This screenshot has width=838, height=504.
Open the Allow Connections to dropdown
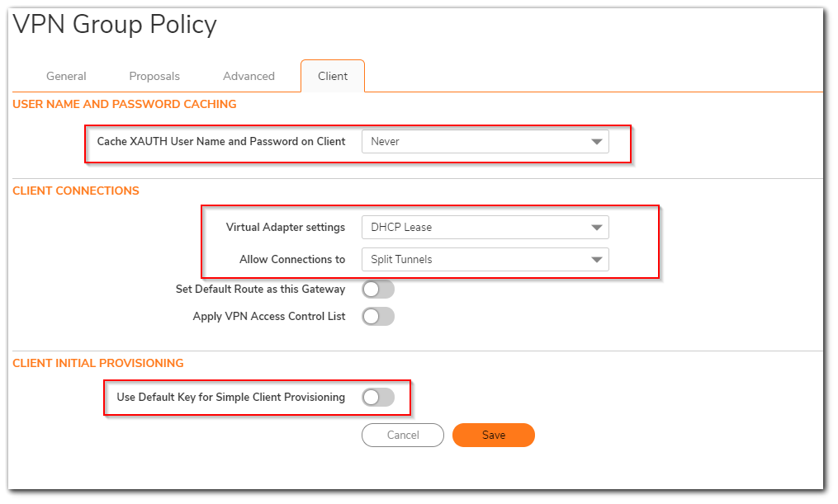tap(485, 259)
